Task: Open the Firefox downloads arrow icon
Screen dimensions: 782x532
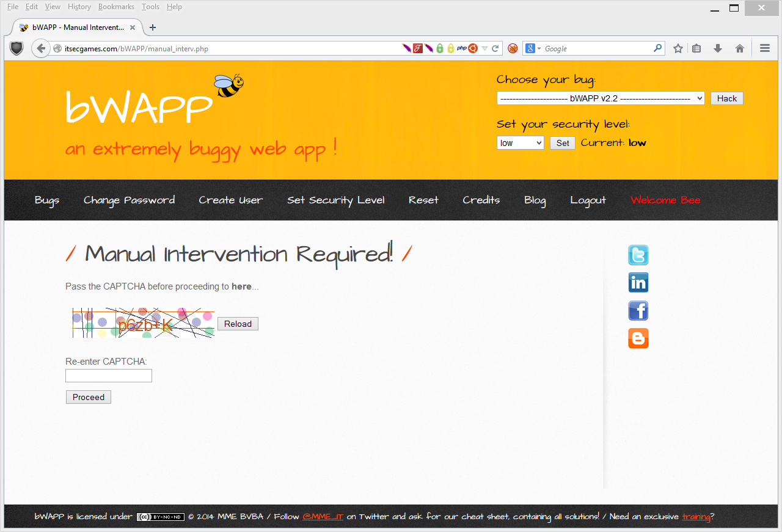Action: [x=718, y=49]
